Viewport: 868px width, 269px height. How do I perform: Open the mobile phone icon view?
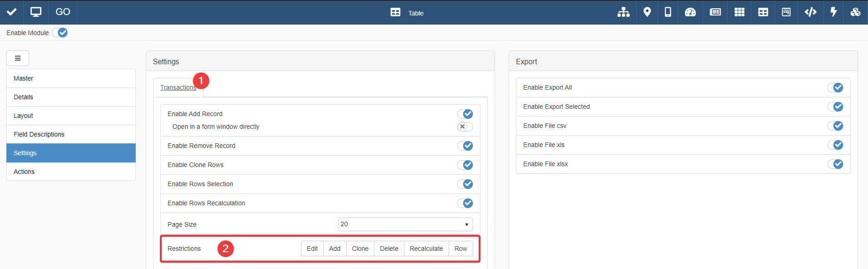click(668, 12)
